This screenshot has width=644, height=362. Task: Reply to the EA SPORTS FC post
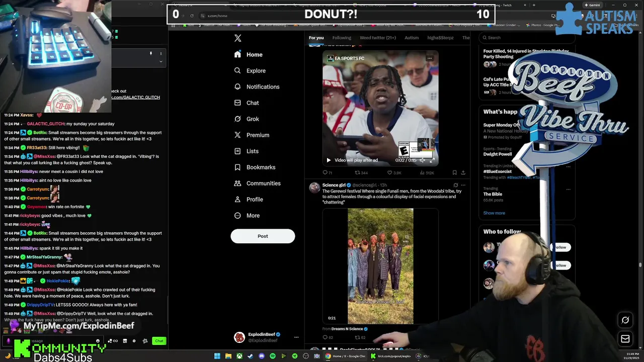(327, 172)
